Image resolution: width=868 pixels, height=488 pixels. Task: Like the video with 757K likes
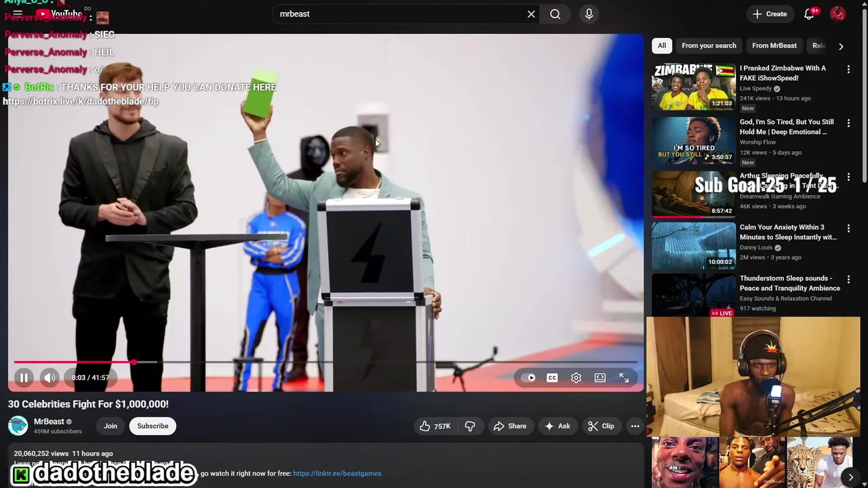coord(435,426)
